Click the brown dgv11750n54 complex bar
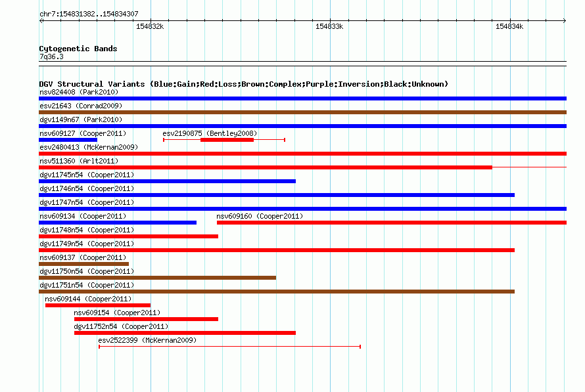585x392 pixels. coord(158,278)
